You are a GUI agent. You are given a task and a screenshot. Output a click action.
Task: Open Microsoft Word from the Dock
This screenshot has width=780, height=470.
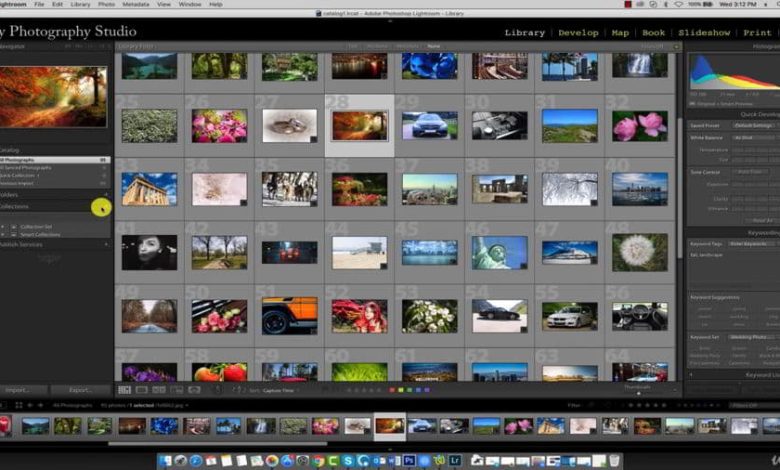point(394,461)
